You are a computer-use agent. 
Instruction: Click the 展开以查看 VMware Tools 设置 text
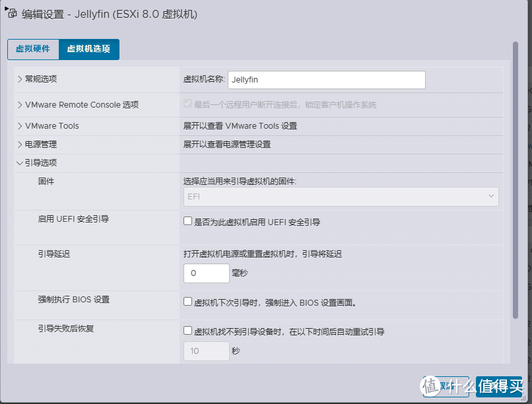point(240,126)
